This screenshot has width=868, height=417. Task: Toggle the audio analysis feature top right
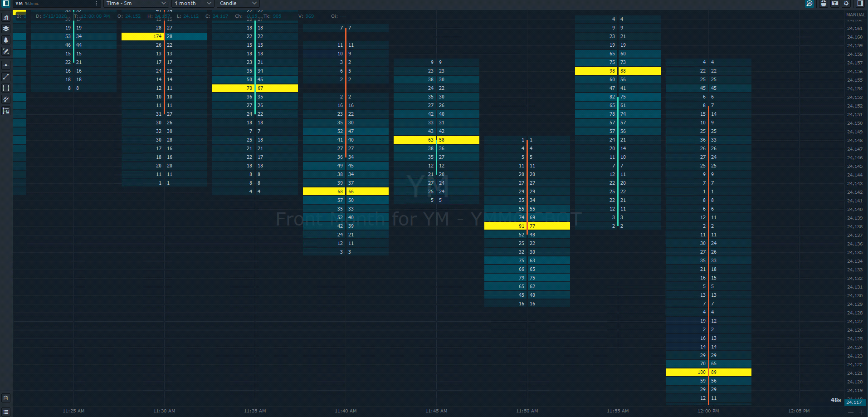pos(809,3)
